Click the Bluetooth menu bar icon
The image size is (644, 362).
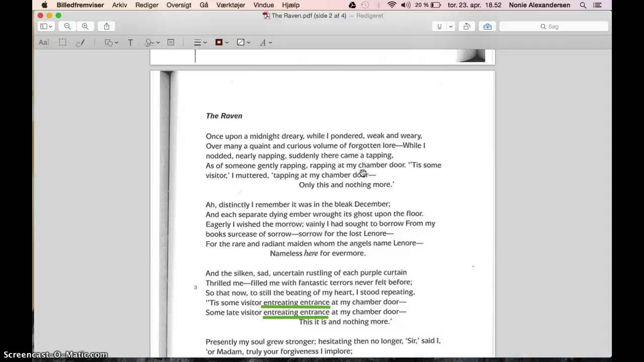(378, 5)
